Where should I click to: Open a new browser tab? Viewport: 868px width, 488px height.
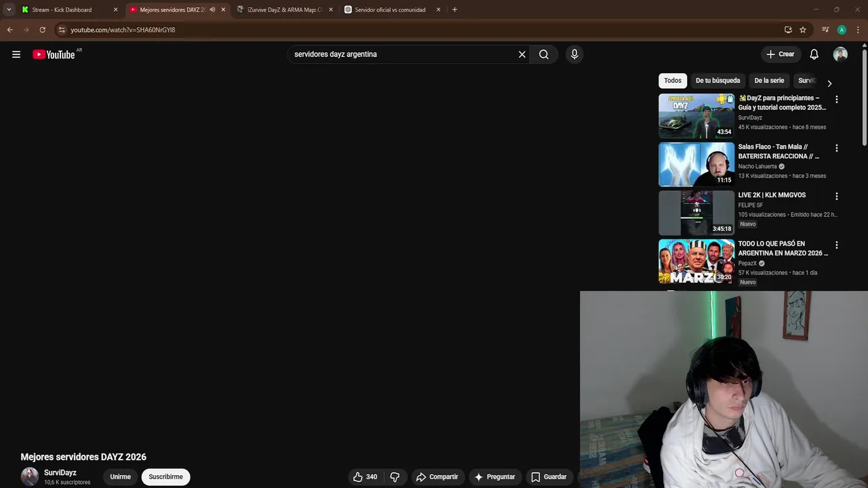pyautogui.click(x=454, y=9)
